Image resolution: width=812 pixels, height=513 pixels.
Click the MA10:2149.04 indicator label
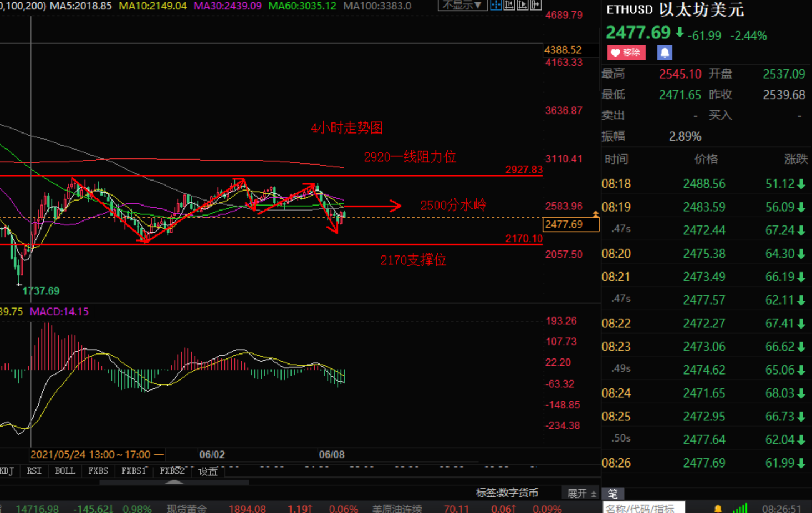[153, 6]
